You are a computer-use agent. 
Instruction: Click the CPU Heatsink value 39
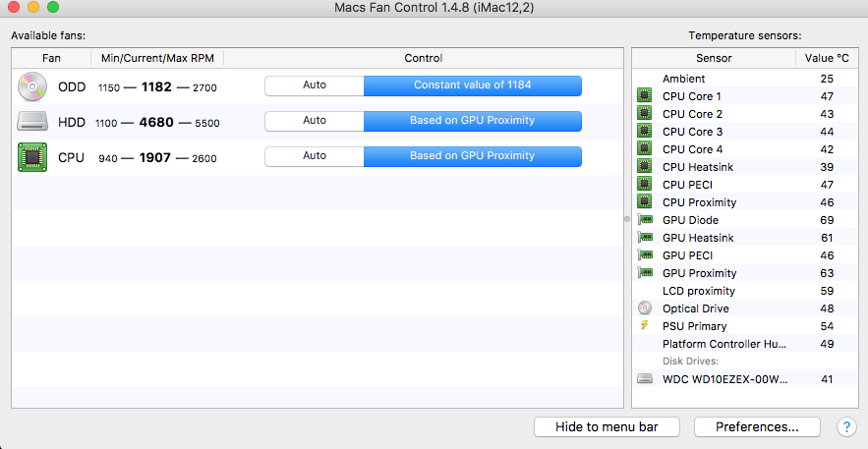click(827, 167)
